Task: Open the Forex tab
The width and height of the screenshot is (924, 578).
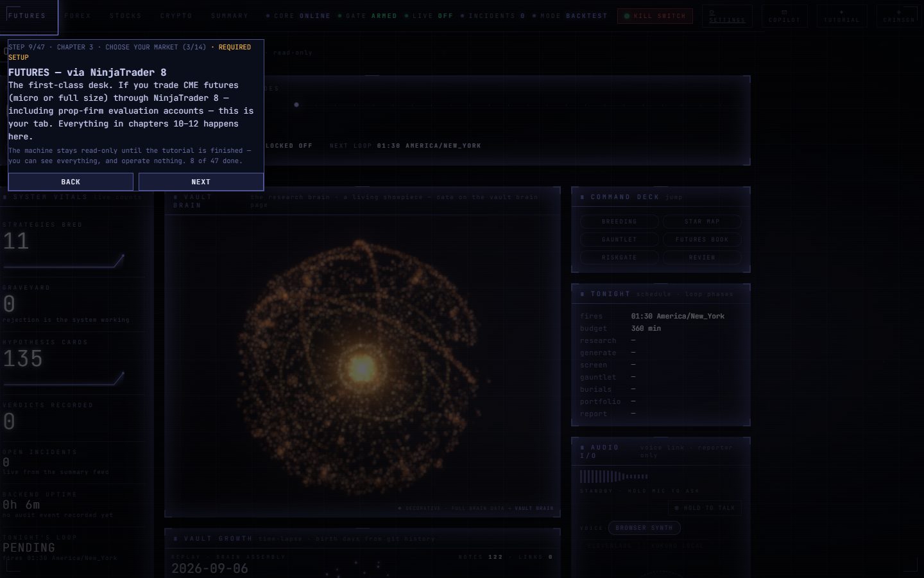Action: point(78,16)
